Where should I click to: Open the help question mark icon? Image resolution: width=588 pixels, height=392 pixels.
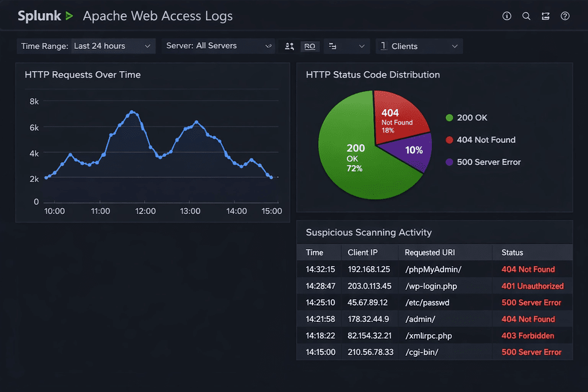click(x=565, y=16)
